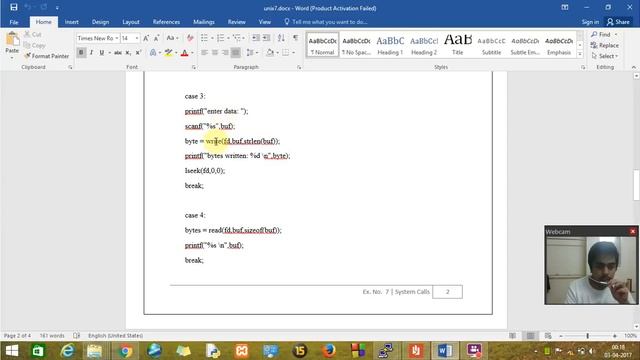Apply text highlight color
Image resolution: width=640 pixels, height=360 pixels.
[168, 53]
